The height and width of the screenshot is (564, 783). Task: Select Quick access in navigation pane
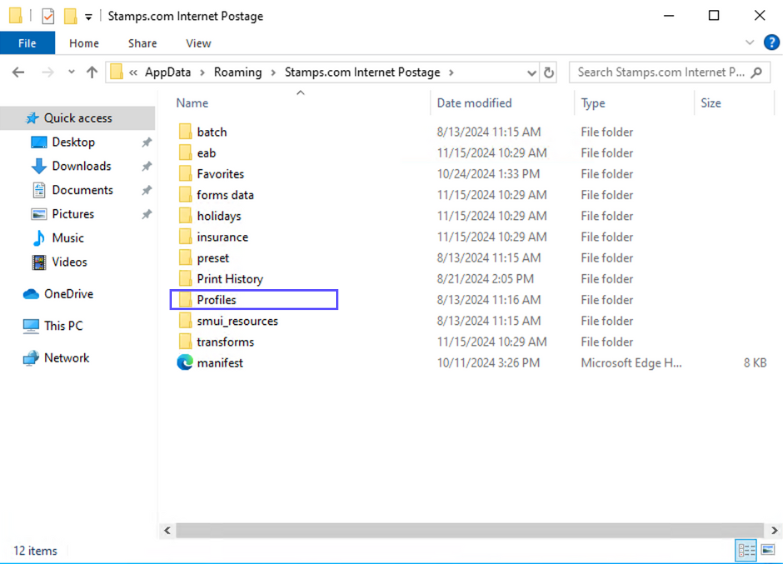point(78,118)
